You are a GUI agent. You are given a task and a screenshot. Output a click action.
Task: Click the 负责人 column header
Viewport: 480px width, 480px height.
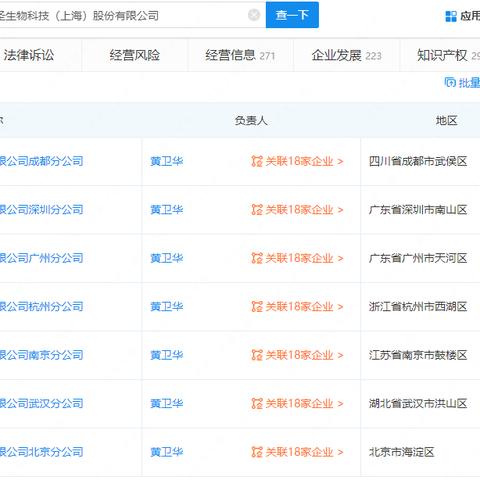click(251, 120)
